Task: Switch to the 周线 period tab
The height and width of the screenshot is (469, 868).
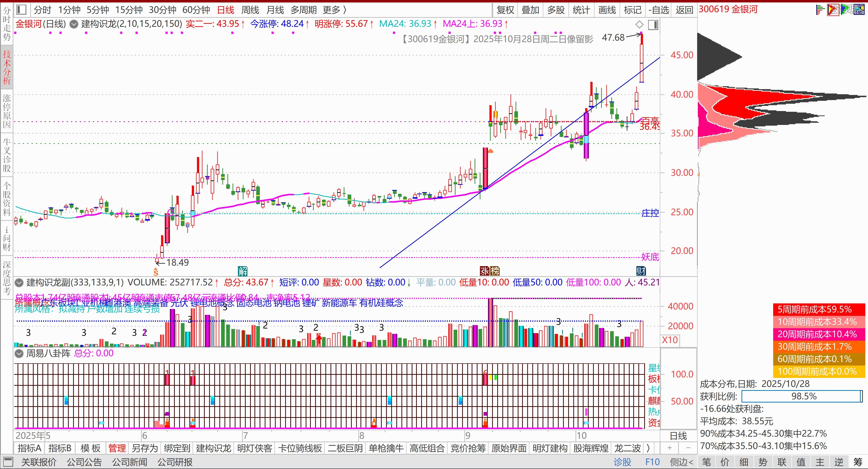Action: [250, 10]
